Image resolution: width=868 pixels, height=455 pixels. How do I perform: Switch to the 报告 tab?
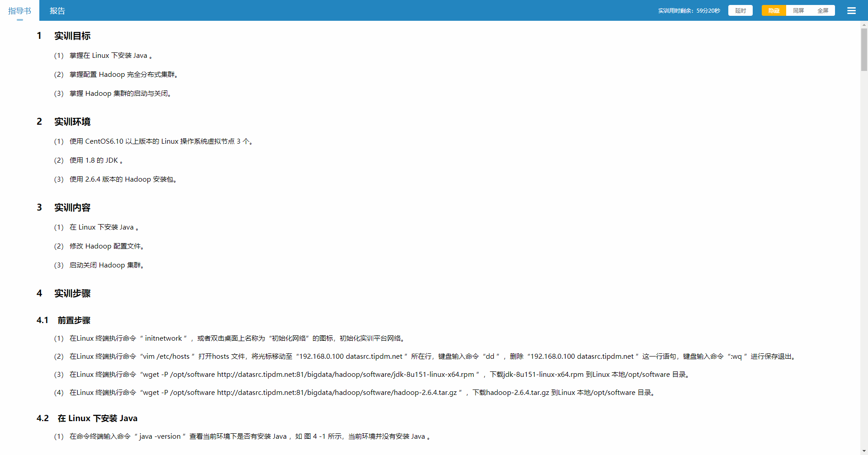[57, 10]
